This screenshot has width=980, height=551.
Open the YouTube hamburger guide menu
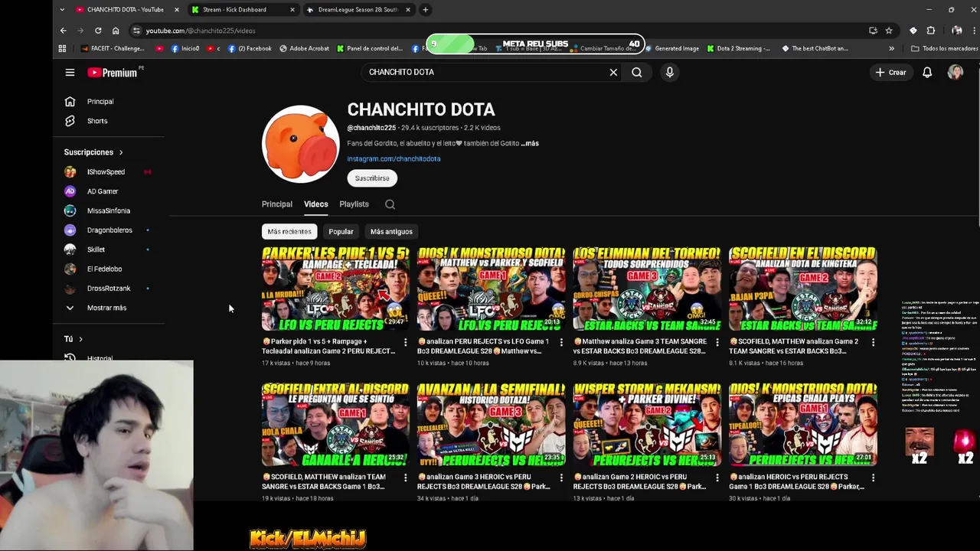(x=70, y=73)
